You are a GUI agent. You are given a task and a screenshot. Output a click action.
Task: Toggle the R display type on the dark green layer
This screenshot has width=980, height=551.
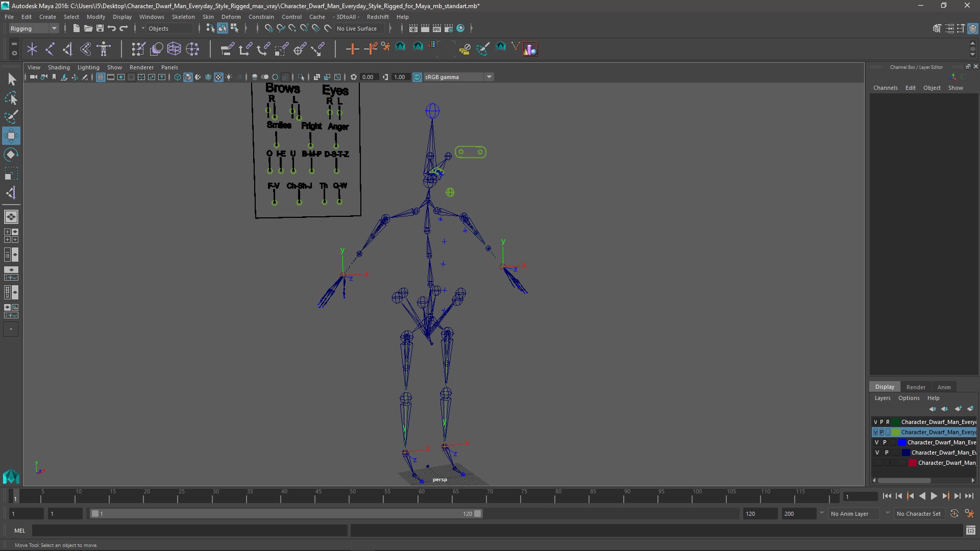888,422
